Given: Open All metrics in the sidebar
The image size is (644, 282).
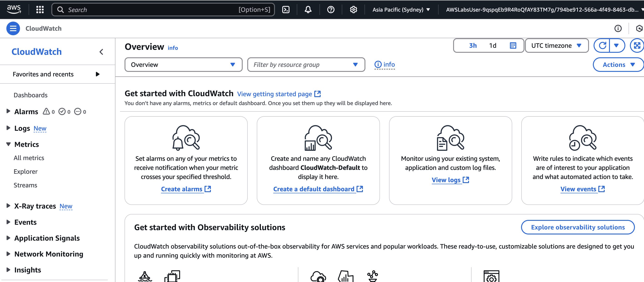Looking at the screenshot, I should click(29, 158).
